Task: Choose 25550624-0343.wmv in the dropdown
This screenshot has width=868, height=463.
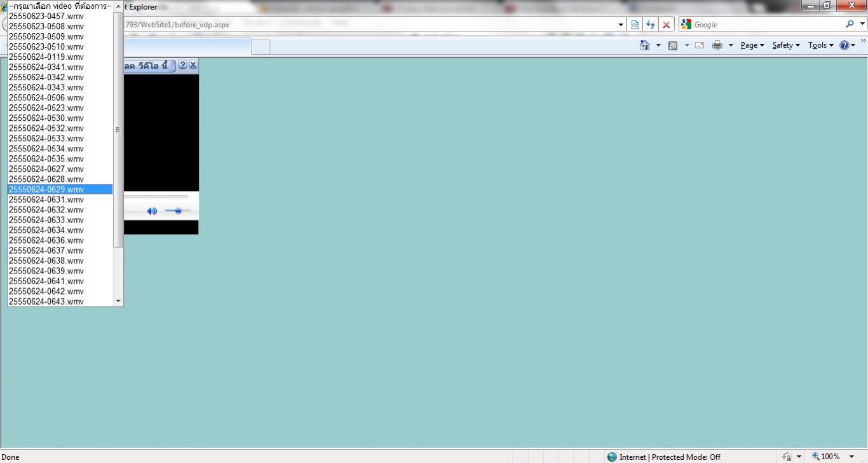Action: coord(60,87)
